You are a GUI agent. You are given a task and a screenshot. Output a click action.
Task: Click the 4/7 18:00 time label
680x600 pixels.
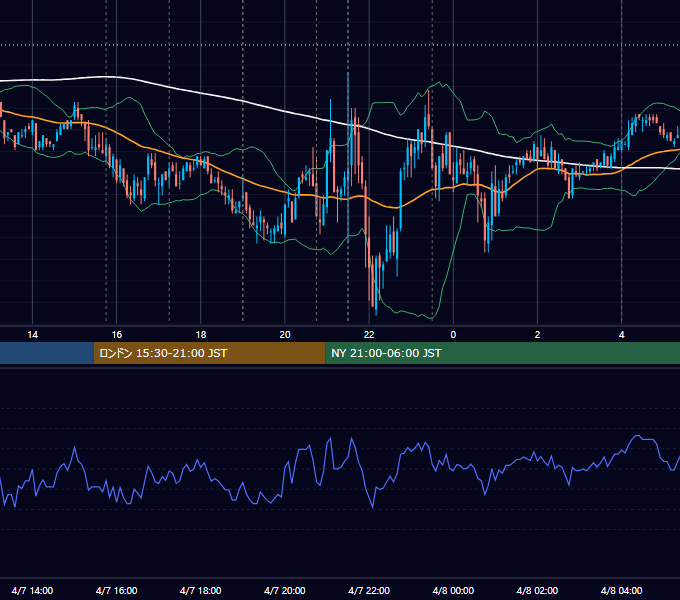tap(201, 590)
